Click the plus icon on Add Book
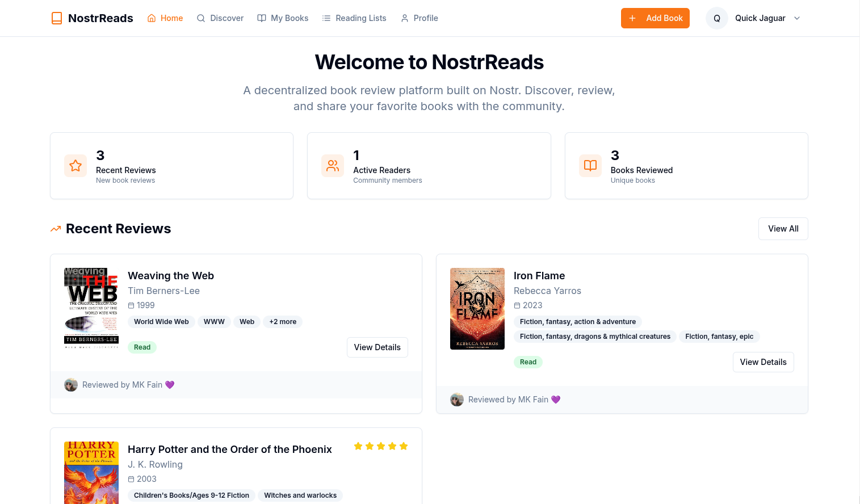Screen dimensions: 860x504 (632, 18)
